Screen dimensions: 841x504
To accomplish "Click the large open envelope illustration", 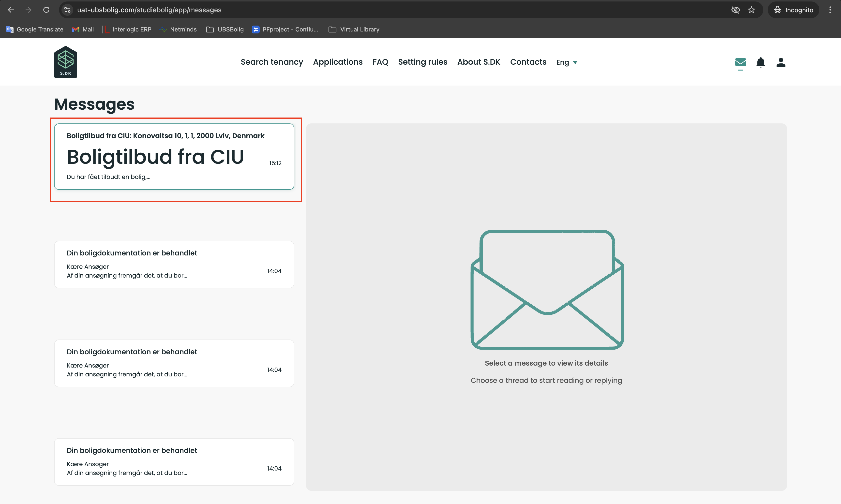I will coord(547,290).
